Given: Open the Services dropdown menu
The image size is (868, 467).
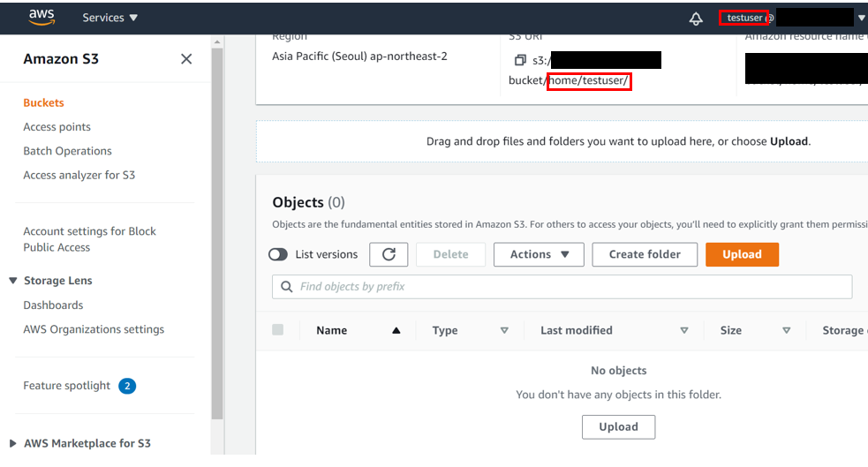Looking at the screenshot, I should pyautogui.click(x=109, y=18).
